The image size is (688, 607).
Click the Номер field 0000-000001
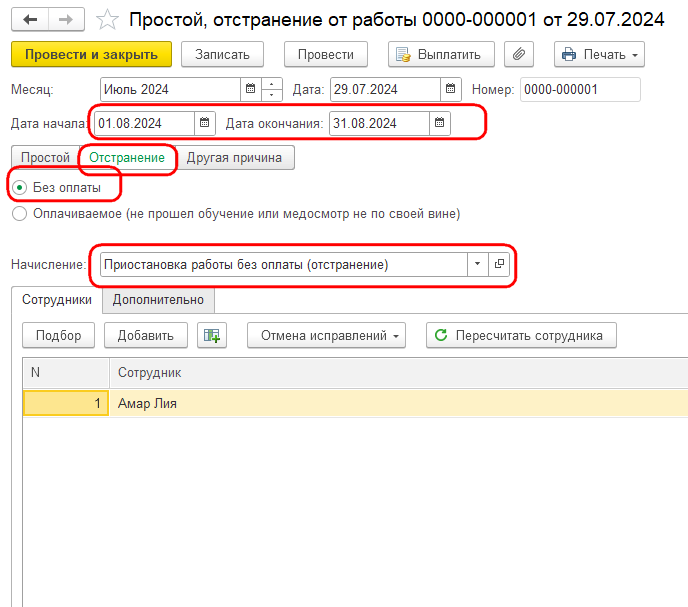coord(580,89)
